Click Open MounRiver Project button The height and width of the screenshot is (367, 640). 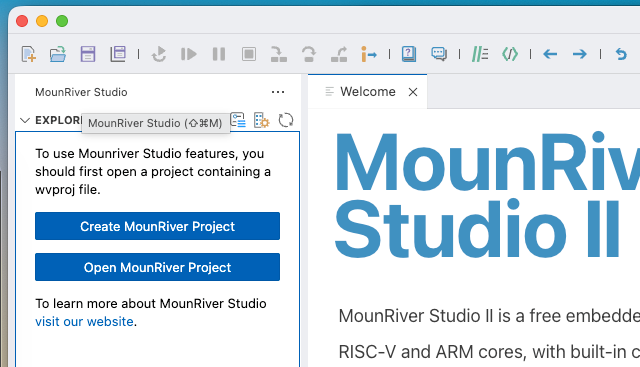pyautogui.click(x=158, y=267)
